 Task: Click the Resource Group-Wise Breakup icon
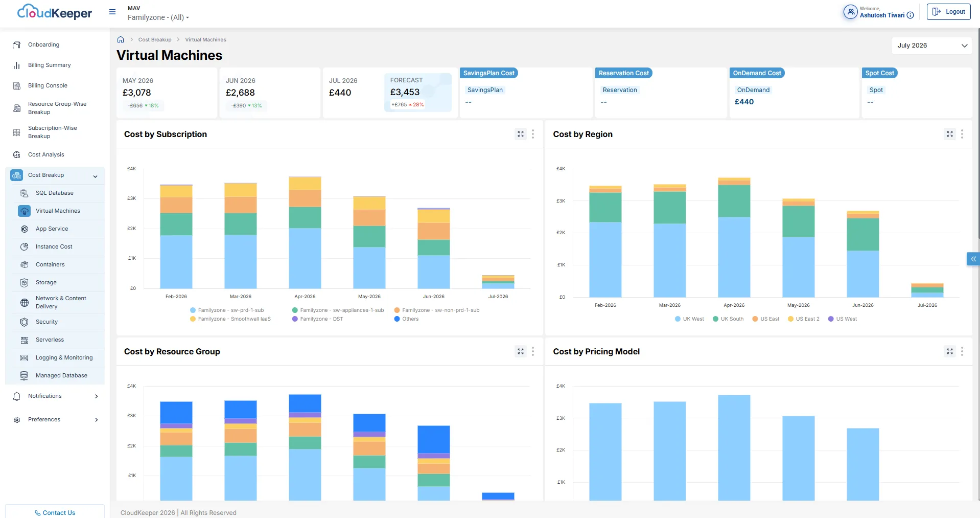[x=17, y=108]
